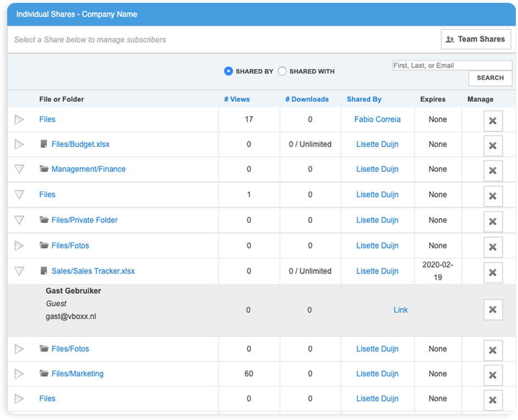Select the Shared By radio button
Screen dimensions: 518x420
(x=229, y=71)
